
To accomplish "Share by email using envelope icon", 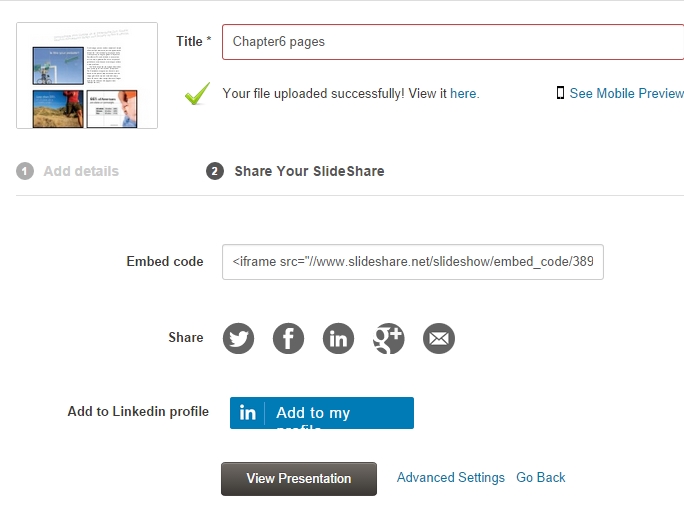I will (x=438, y=338).
